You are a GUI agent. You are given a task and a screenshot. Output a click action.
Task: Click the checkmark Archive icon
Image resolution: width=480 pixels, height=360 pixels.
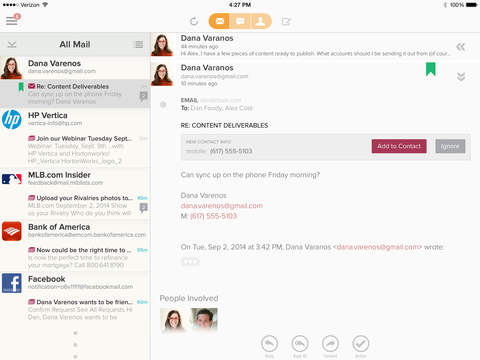point(361,344)
